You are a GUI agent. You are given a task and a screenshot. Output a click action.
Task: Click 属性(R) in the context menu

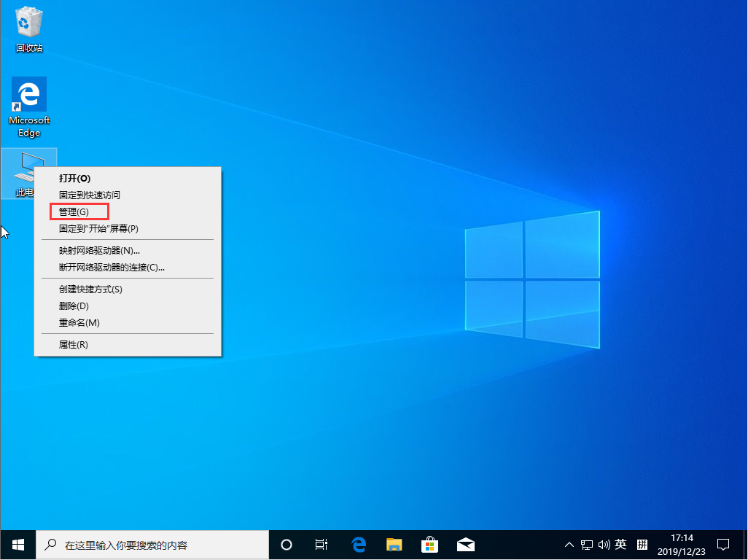pos(74,343)
